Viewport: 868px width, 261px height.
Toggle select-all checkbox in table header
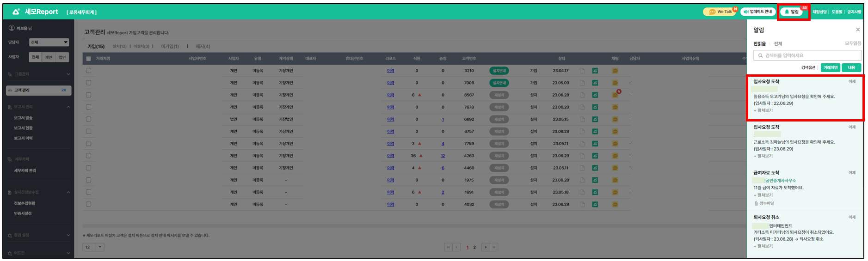click(88, 59)
